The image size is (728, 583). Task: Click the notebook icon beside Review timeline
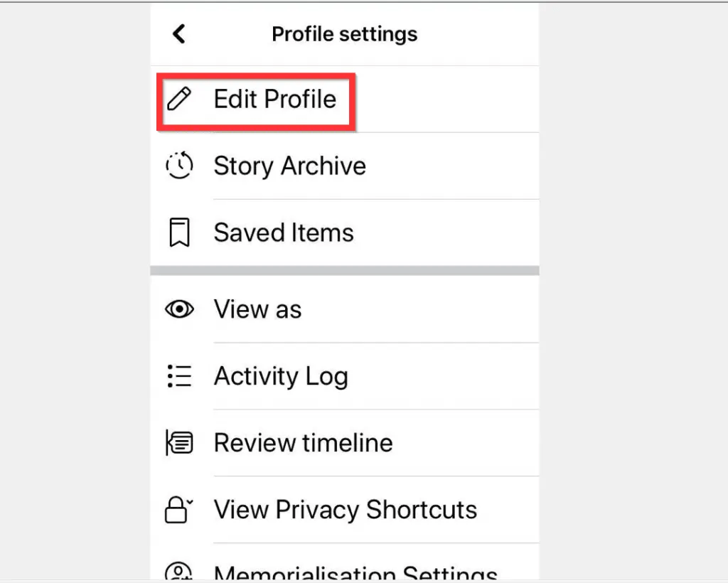(179, 442)
